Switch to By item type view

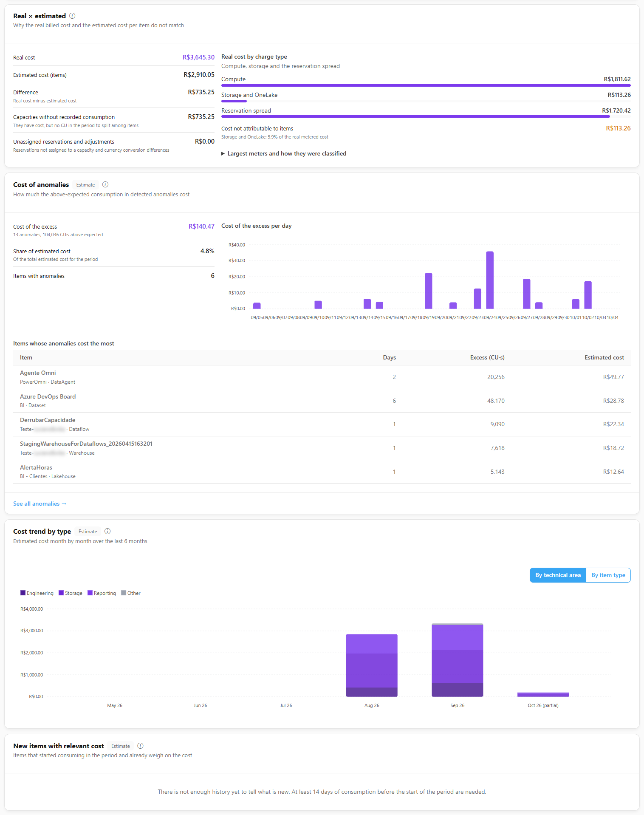(608, 575)
